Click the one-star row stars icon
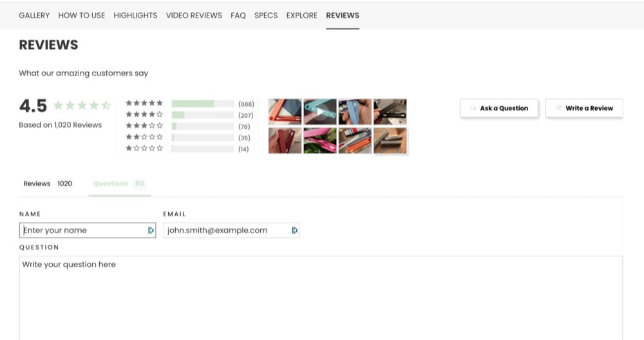644x340 pixels. point(144,148)
